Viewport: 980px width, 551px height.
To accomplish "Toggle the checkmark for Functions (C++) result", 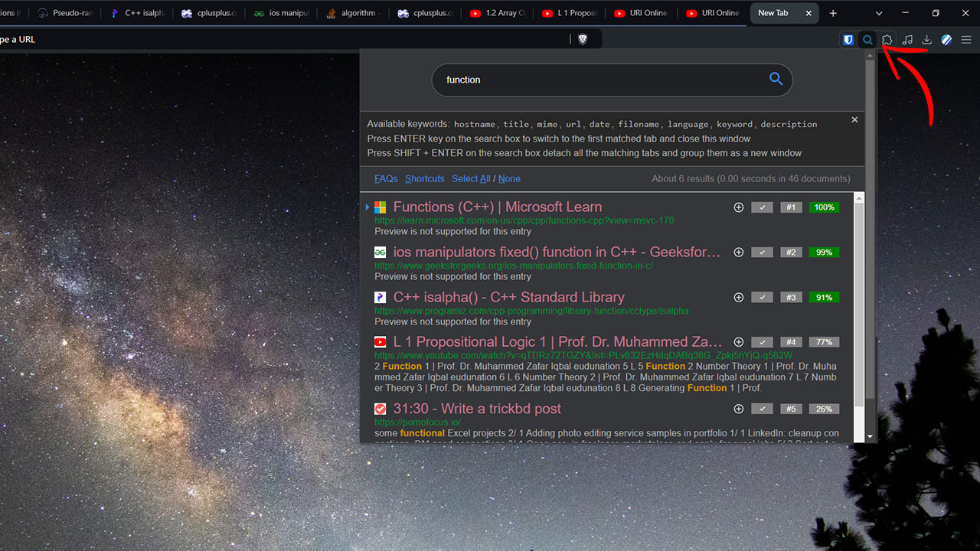I will (x=762, y=207).
